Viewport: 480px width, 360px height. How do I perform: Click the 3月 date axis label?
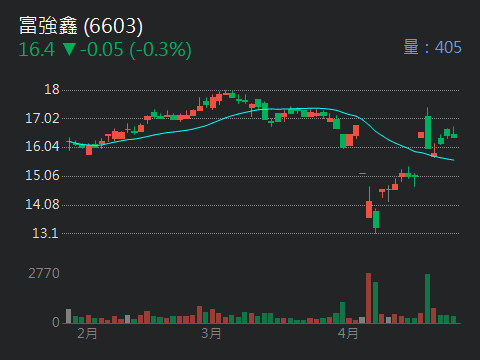click(211, 333)
